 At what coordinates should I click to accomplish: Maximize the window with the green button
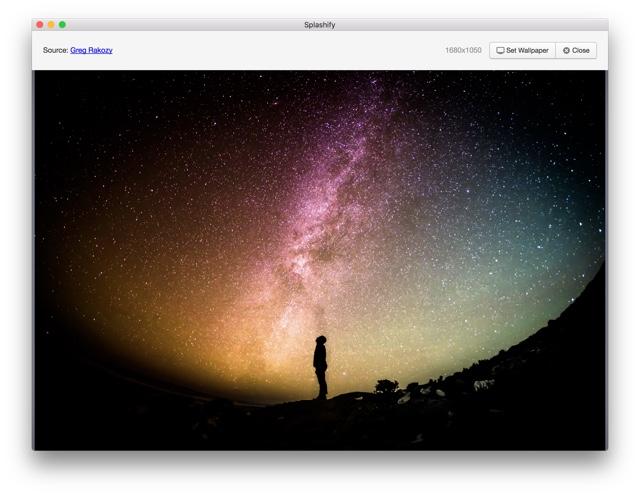(62, 24)
